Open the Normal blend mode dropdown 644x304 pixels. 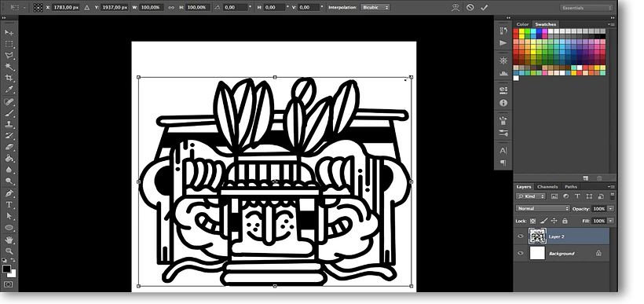[543, 209]
